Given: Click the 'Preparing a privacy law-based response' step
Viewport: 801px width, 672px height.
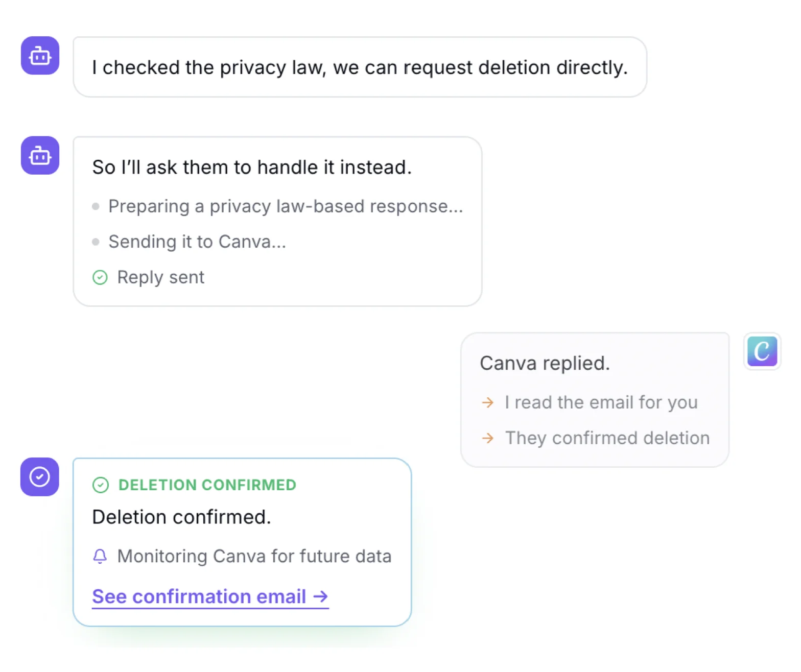Looking at the screenshot, I should pos(286,206).
